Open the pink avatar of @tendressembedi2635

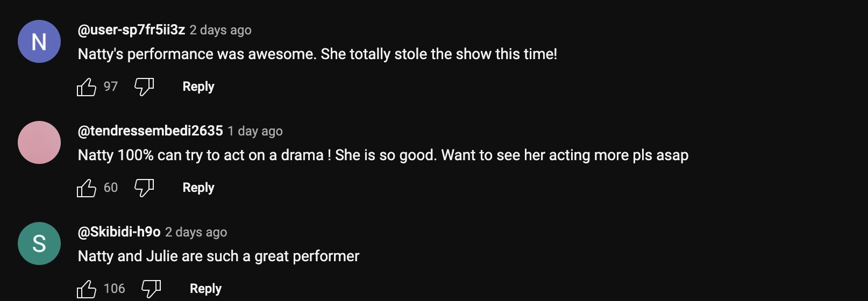pos(39,142)
